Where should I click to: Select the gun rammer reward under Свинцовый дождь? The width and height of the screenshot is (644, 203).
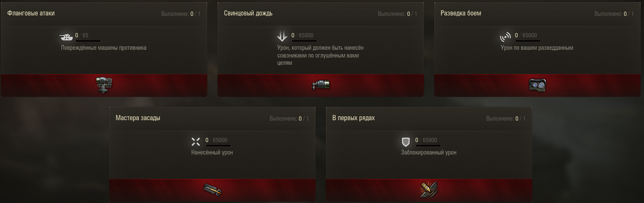(320, 85)
